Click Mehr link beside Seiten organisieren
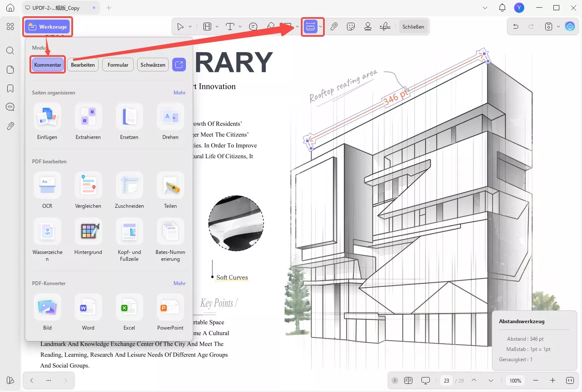 179,93
